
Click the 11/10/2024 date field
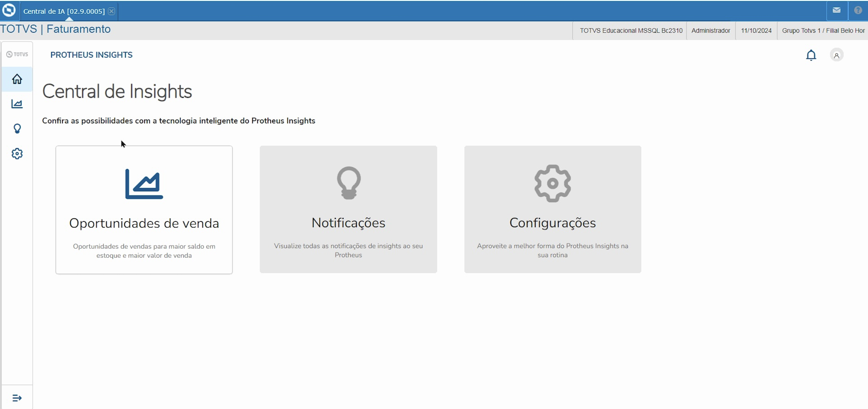click(756, 31)
